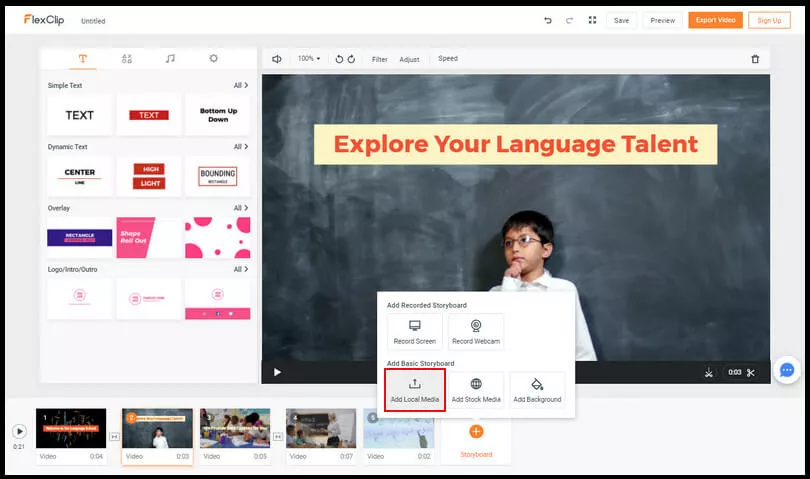The width and height of the screenshot is (810, 479).
Task: Click the Preview button
Action: point(662,20)
